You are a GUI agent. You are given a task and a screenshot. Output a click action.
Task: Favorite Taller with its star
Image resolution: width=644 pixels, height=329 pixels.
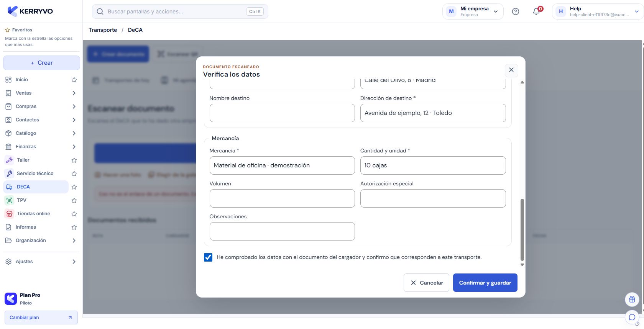74,160
